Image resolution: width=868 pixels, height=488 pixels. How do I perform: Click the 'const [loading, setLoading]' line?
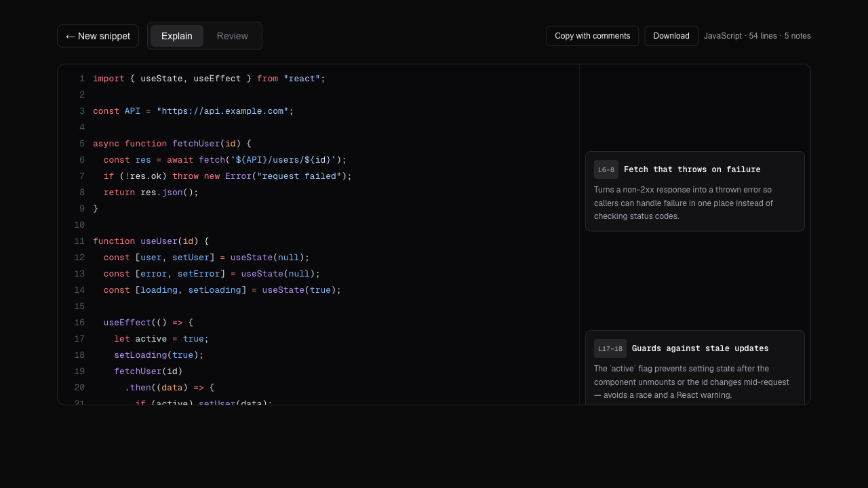click(x=222, y=290)
